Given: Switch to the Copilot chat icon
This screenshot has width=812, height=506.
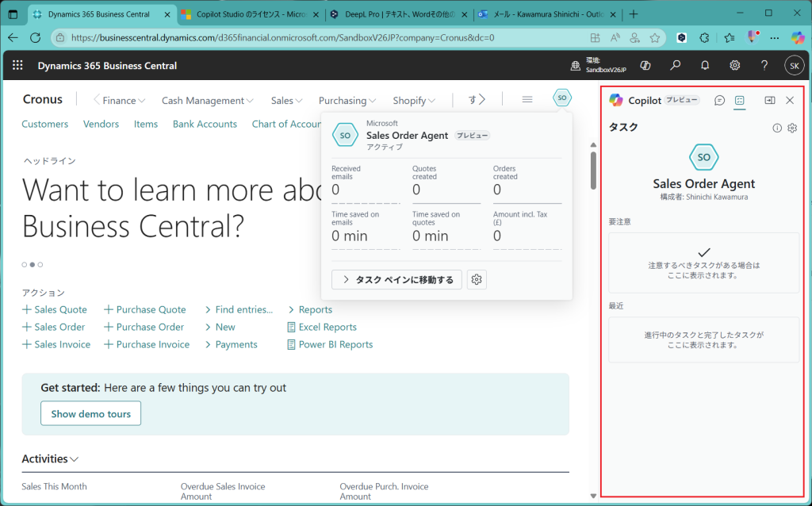Looking at the screenshot, I should (x=719, y=101).
